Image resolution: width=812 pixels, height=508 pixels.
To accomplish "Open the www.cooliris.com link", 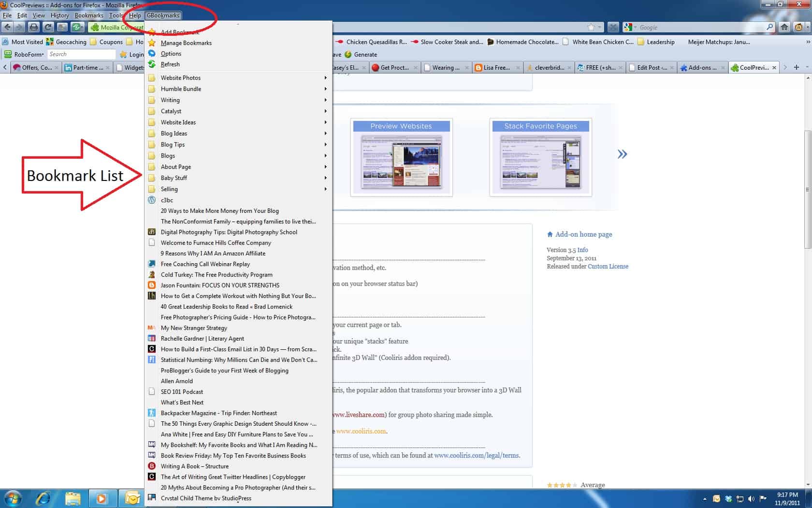I will 362,431.
